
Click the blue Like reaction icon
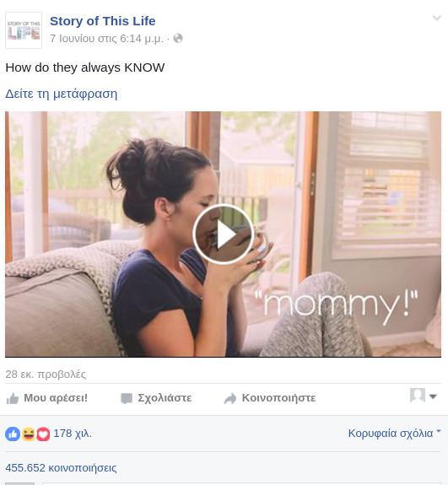(13, 434)
